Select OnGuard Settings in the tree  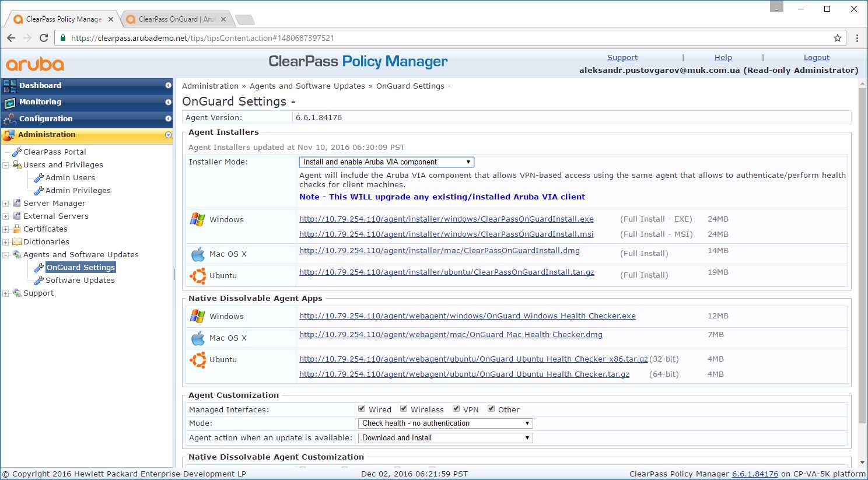click(81, 267)
